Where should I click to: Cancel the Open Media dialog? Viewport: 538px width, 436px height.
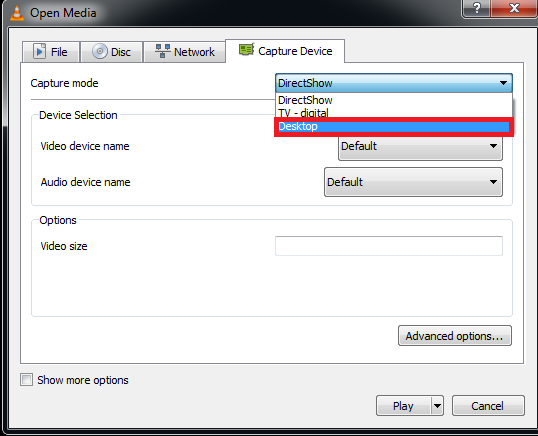[x=488, y=406]
